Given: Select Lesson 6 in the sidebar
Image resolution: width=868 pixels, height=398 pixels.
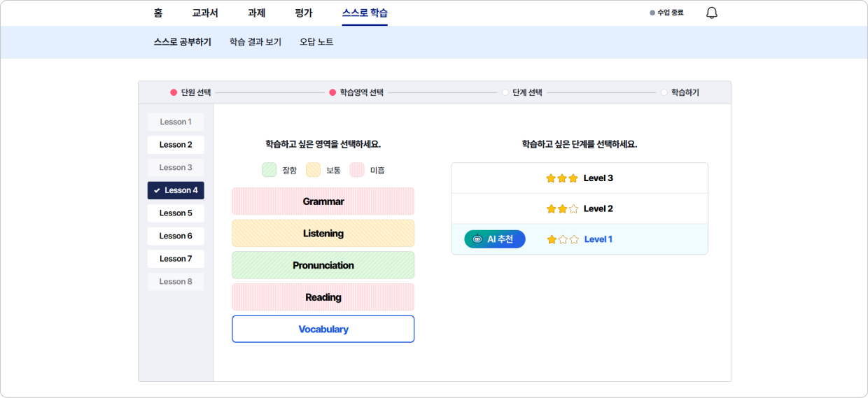Looking at the screenshot, I should tap(176, 236).
